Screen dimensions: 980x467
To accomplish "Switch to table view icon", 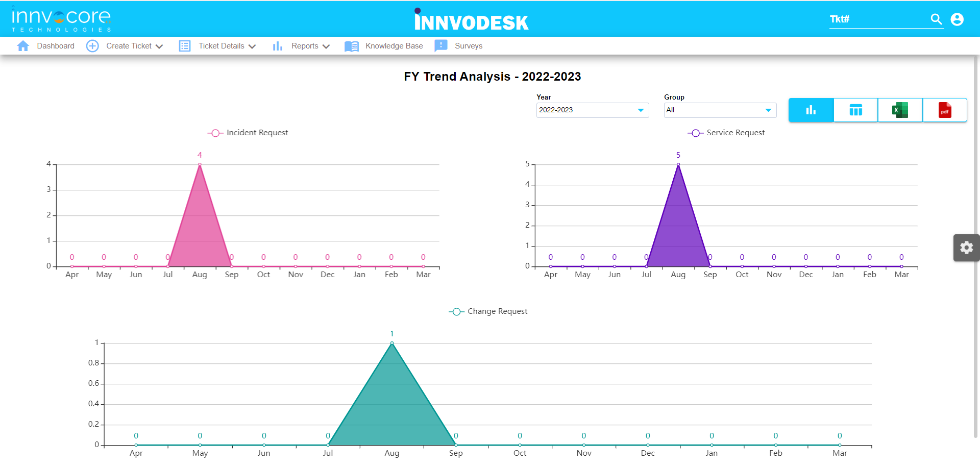I will pyautogui.click(x=855, y=110).
